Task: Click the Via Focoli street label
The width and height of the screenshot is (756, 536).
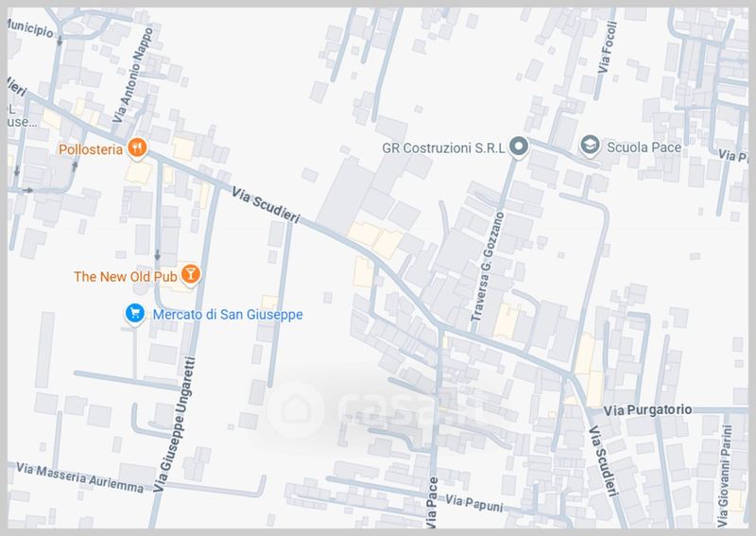Action: [607, 48]
